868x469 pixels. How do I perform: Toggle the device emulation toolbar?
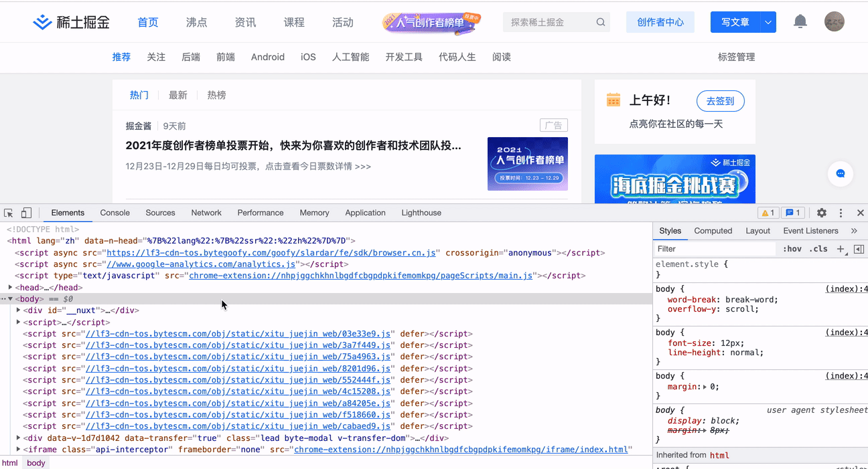(x=25, y=212)
